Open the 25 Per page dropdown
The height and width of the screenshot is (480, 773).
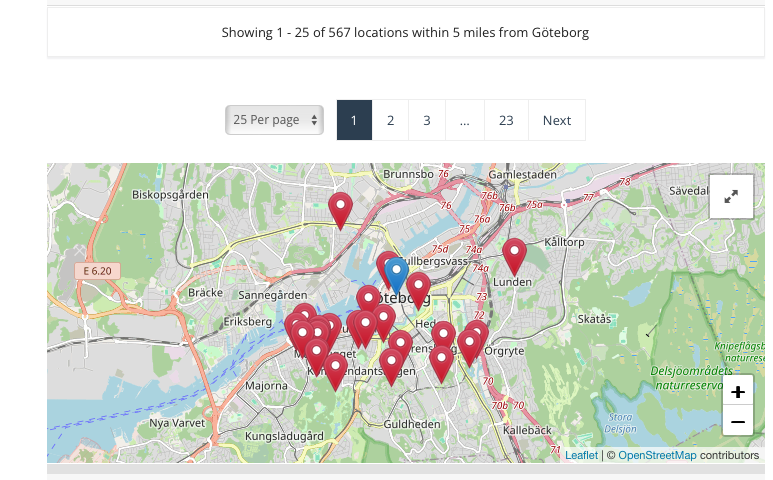point(274,120)
